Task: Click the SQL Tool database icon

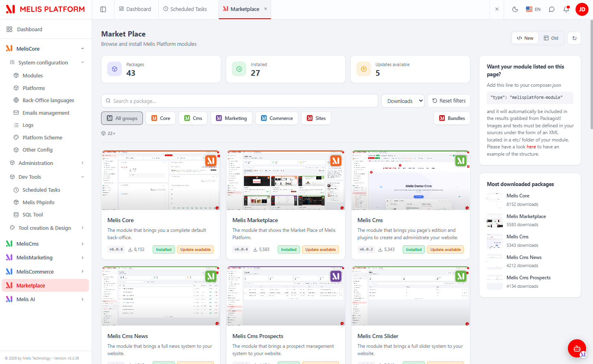Action: pos(16,215)
